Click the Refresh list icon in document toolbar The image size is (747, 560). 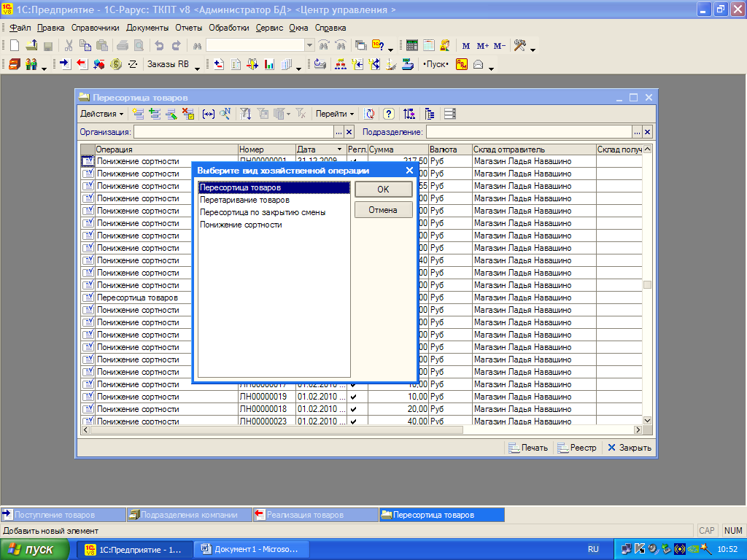pyautogui.click(x=369, y=114)
